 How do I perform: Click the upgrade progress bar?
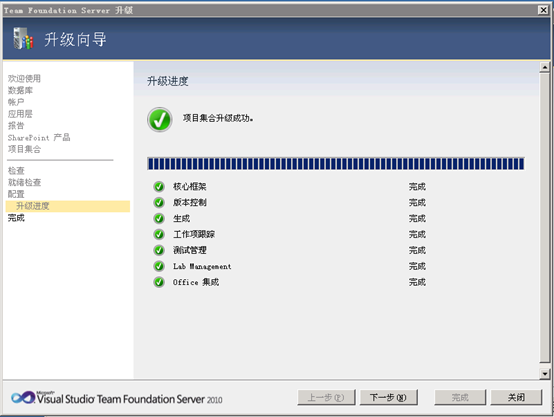point(336,164)
